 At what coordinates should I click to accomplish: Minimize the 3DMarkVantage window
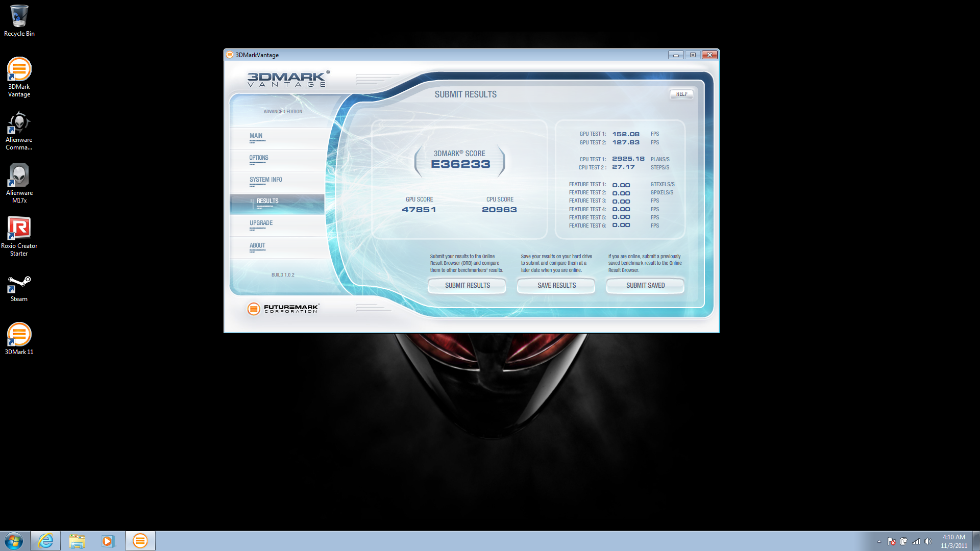pos(676,55)
